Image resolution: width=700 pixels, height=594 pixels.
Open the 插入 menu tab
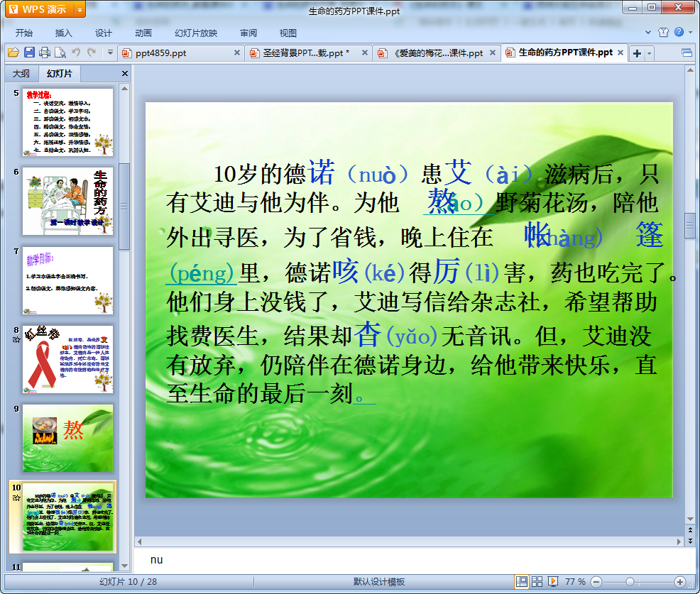63,33
